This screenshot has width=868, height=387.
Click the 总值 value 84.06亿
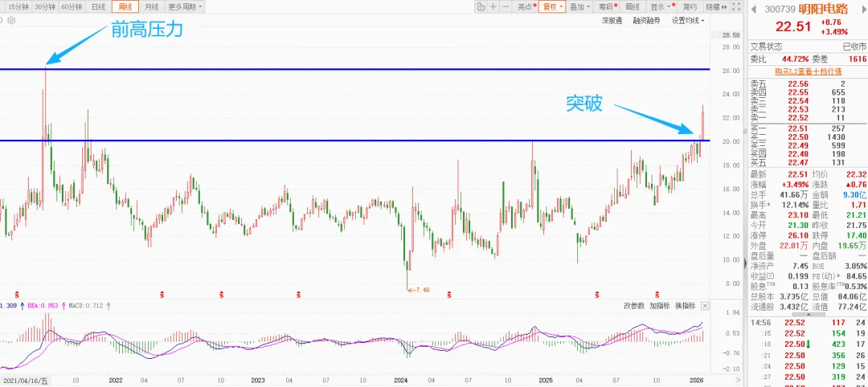[853, 295]
